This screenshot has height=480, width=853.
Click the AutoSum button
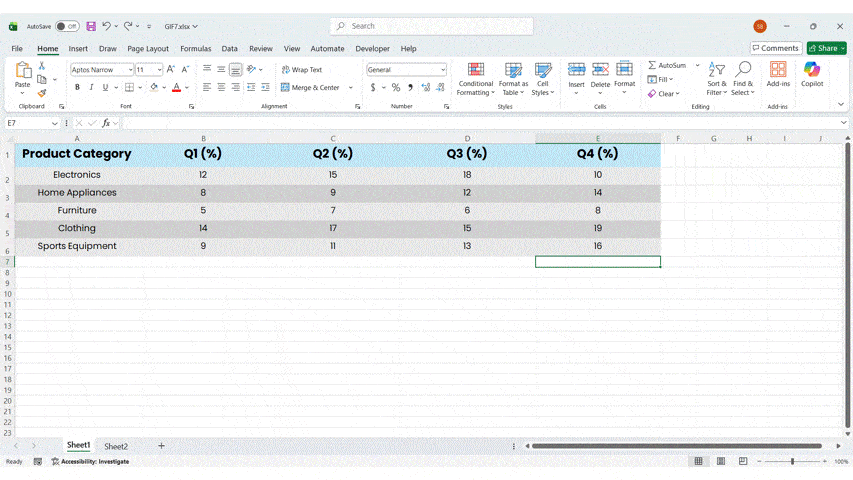[x=667, y=65]
